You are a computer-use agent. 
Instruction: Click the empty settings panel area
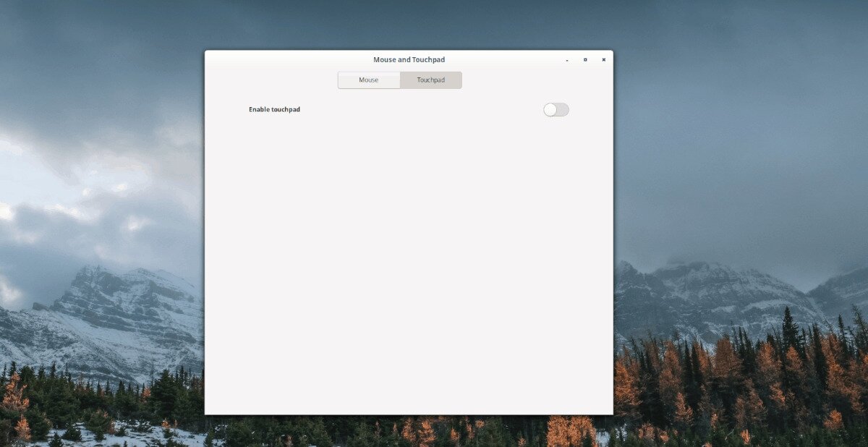[409, 253]
